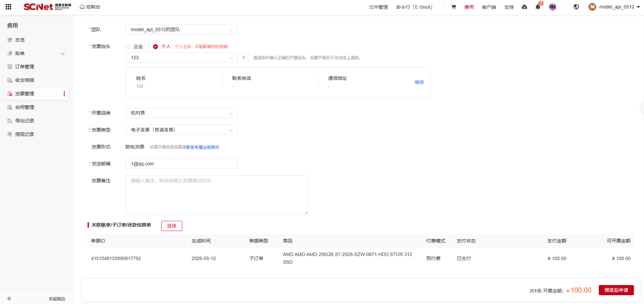This screenshot has height=304, width=644.
Task: Click the 提现记录 icon
Action: point(10,134)
